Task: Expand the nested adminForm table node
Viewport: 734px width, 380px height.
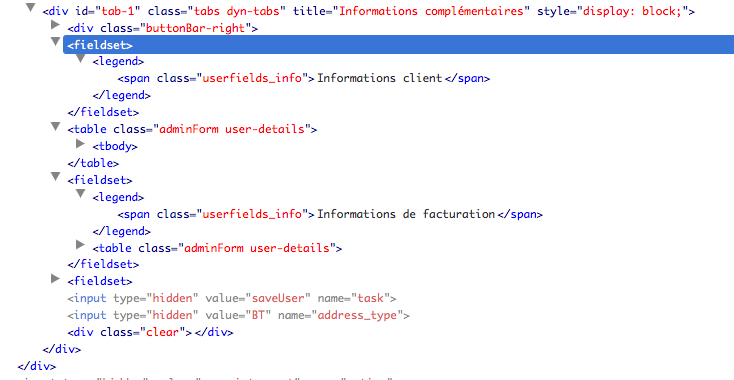Action: click(x=81, y=245)
